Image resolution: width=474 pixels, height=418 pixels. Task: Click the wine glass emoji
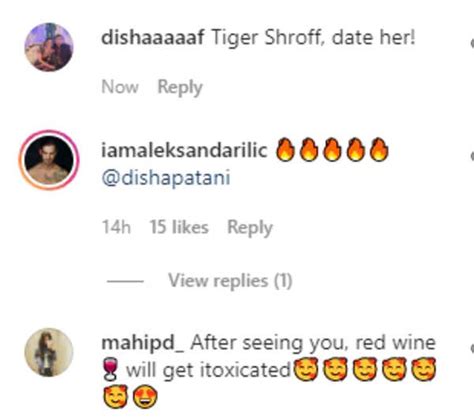110,370
